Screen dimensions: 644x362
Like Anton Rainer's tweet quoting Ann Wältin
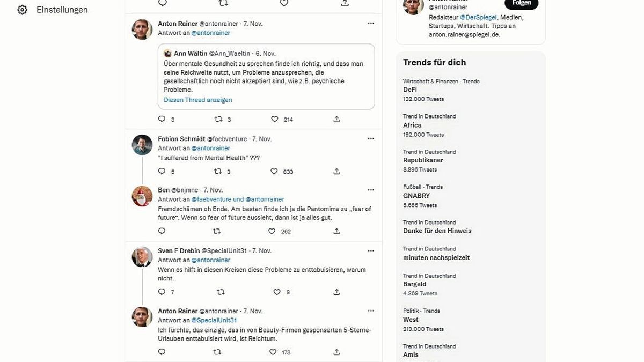point(274,119)
